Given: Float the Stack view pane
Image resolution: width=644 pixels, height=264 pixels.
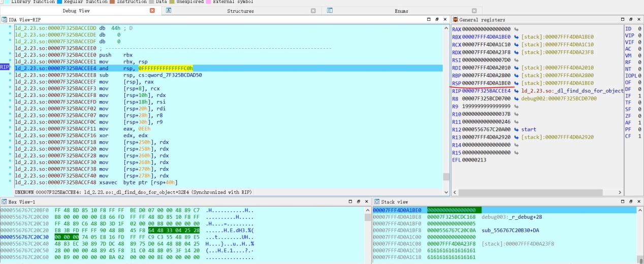Looking at the screenshot, I should click(x=631, y=202).
